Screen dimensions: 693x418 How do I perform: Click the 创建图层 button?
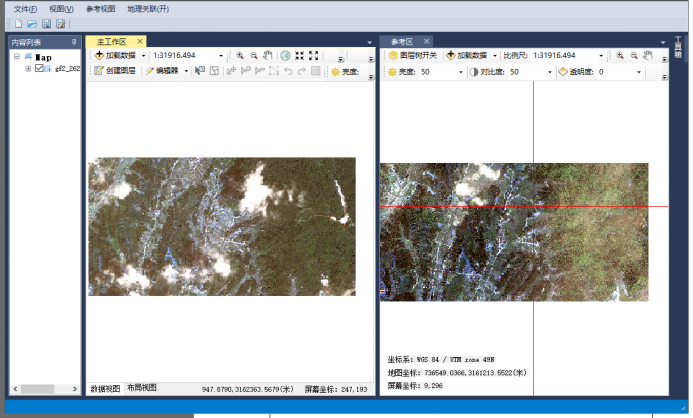[115, 72]
